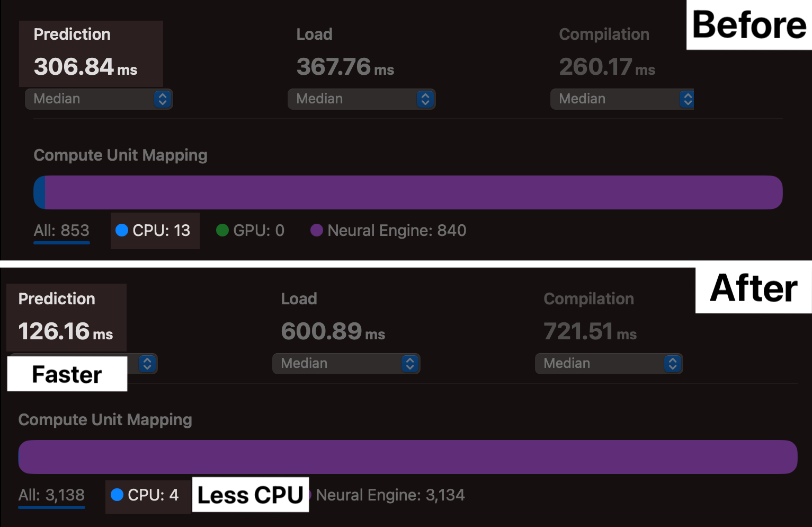Image resolution: width=812 pixels, height=527 pixels.
Task: Open the Median dropdown under Prediction in Before section
Action: (x=99, y=99)
